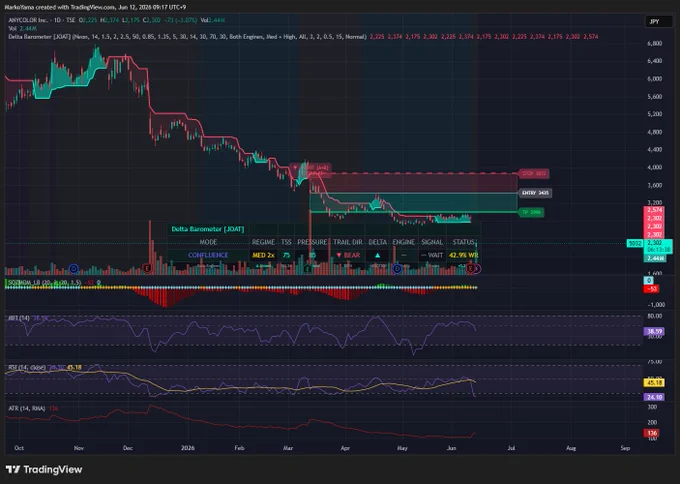The image size is (680, 484).
Task: Click the Delta Barometer [JOAT] table title
Action: coord(208,229)
